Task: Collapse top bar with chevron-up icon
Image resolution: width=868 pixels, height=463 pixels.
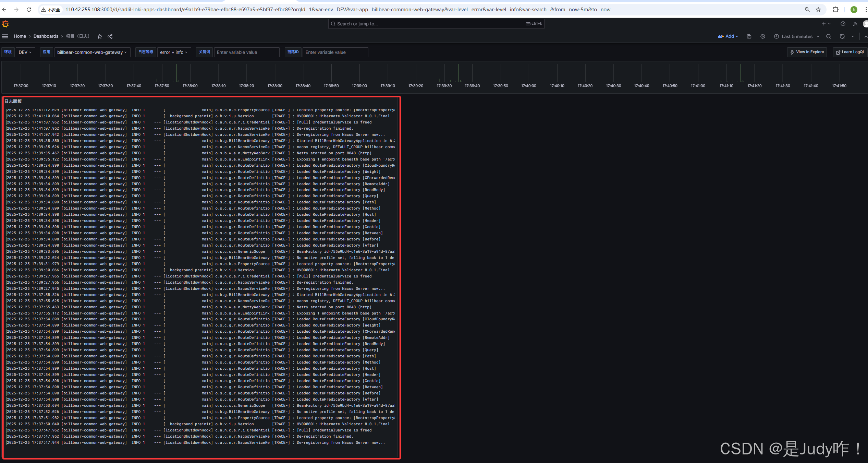Action: pos(866,36)
